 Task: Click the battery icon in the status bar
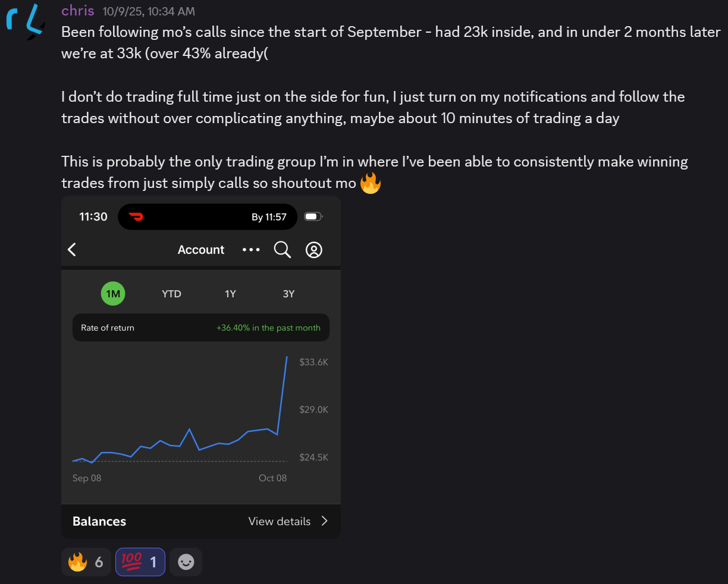click(x=313, y=216)
